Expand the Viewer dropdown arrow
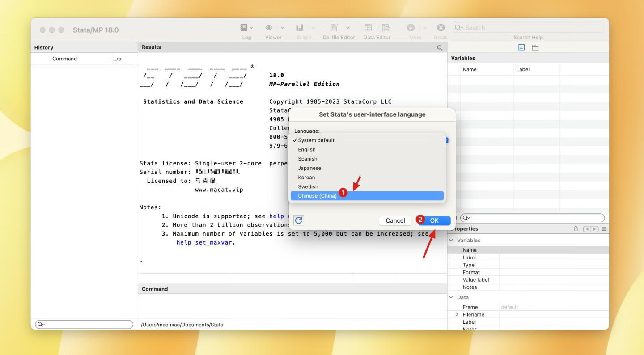The height and width of the screenshot is (355, 644). [x=282, y=28]
